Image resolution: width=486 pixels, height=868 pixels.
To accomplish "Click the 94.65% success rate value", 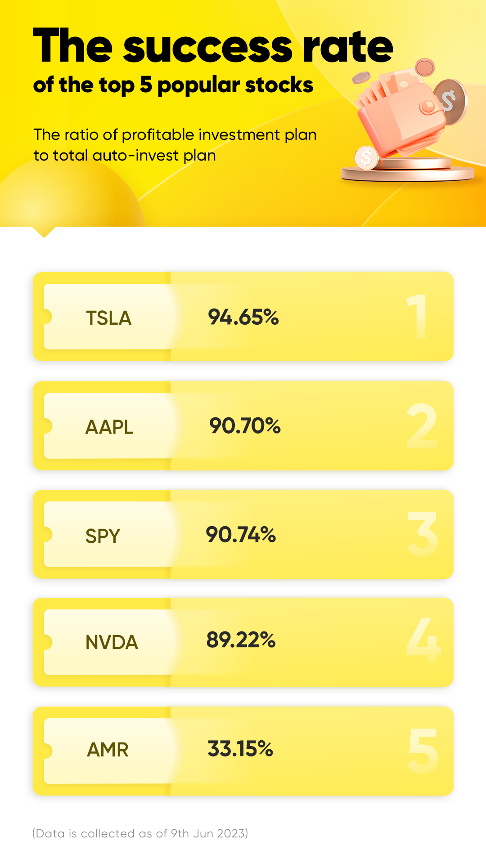I will (243, 317).
